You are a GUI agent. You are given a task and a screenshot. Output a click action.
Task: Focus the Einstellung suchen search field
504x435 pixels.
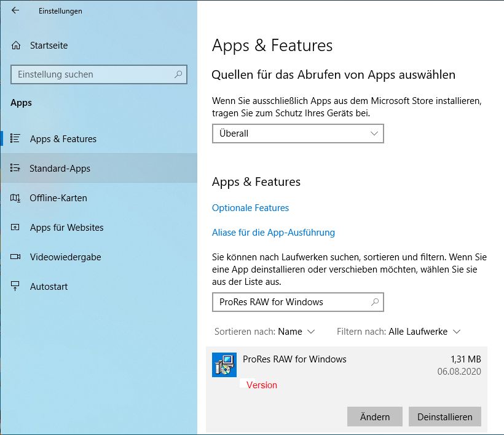pos(92,74)
